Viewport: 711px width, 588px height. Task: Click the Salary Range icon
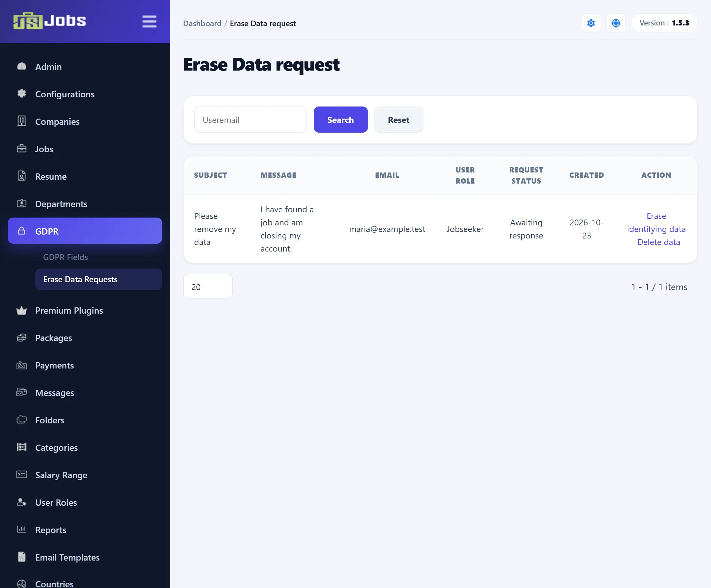(22, 475)
